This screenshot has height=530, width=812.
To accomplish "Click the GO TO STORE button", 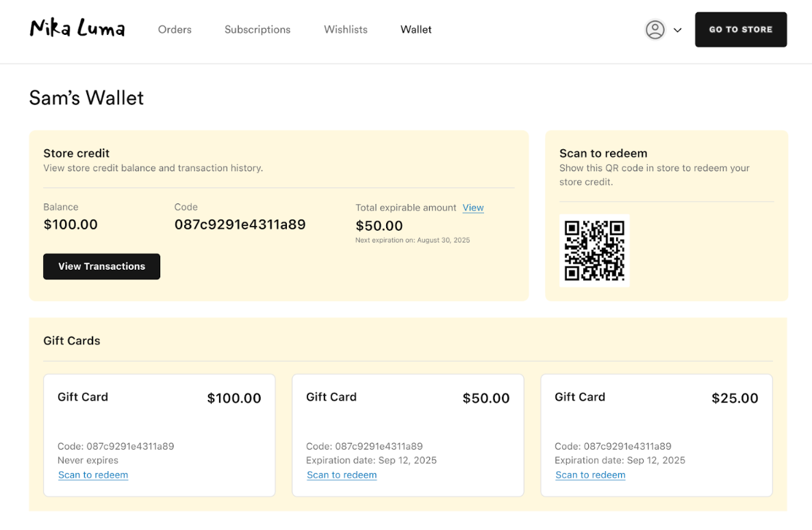I will coord(741,29).
